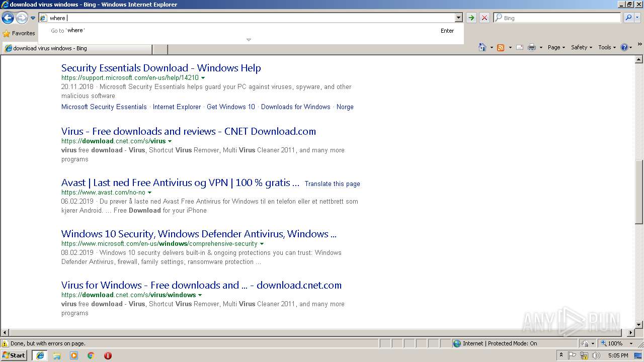Open 'Windows 10 Security, Windows Defender Antivirus' result
644x362 pixels.
[x=199, y=234]
